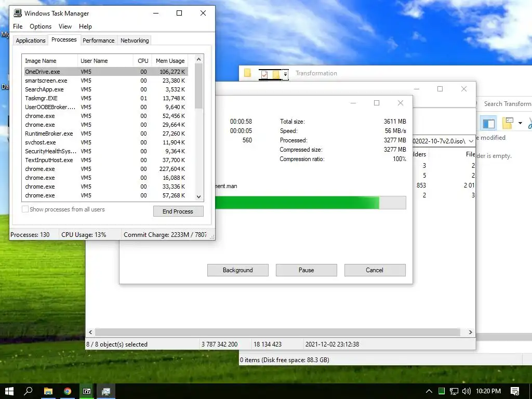Click 'CPU Usage: 13%' status entry
The height and width of the screenshot is (399, 532).
click(x=84, y=235)
